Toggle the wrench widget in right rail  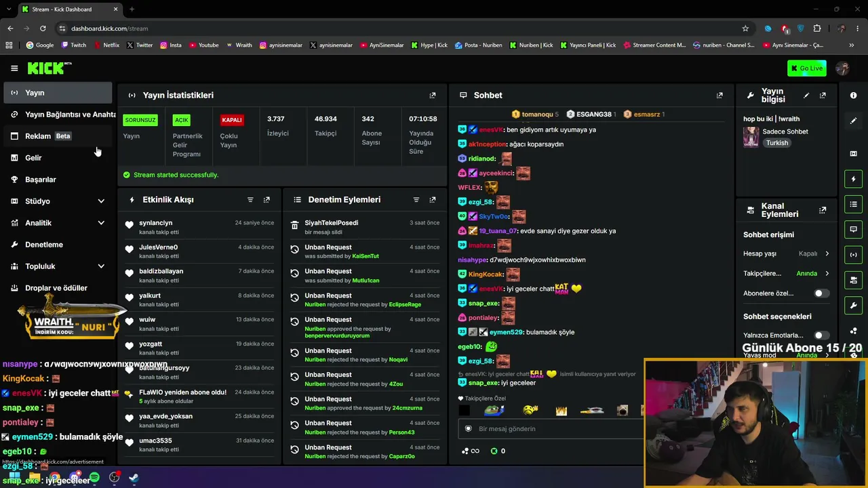click(x=853, y=305)
